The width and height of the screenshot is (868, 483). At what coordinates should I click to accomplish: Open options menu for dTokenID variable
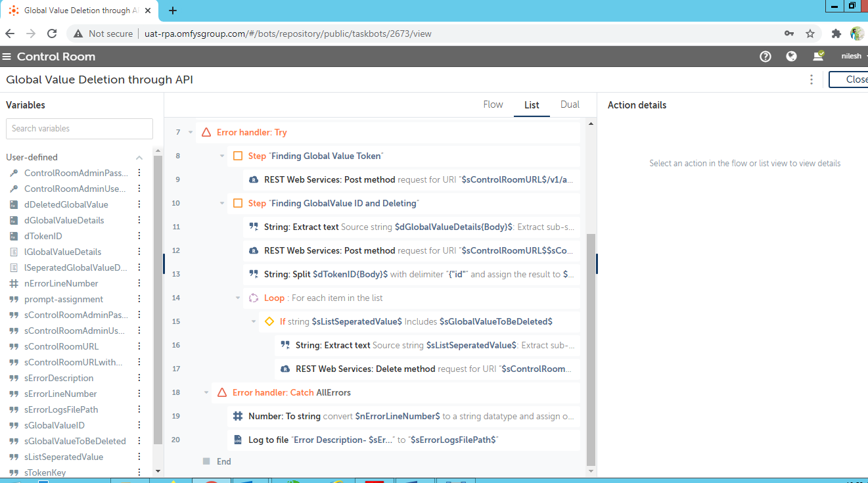pos(139,236)
